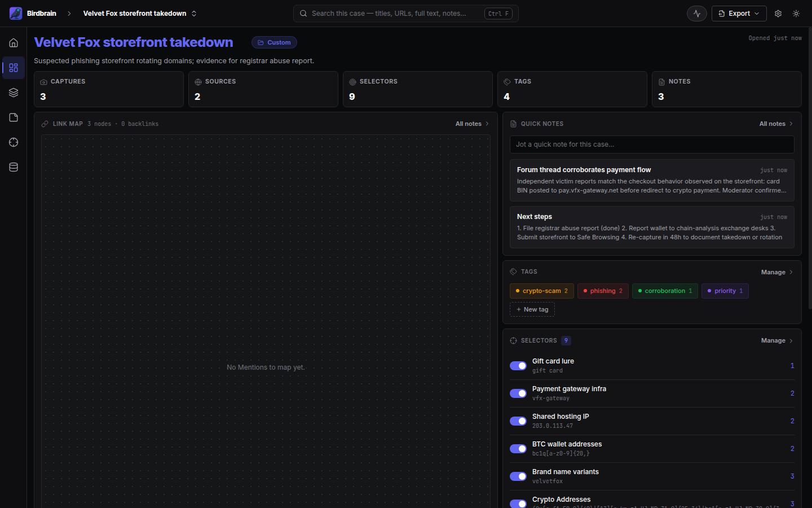Screen dimensions: 812x508
Task: Open Manage in the Selectors panel
Action: click(x=777, y=340)
